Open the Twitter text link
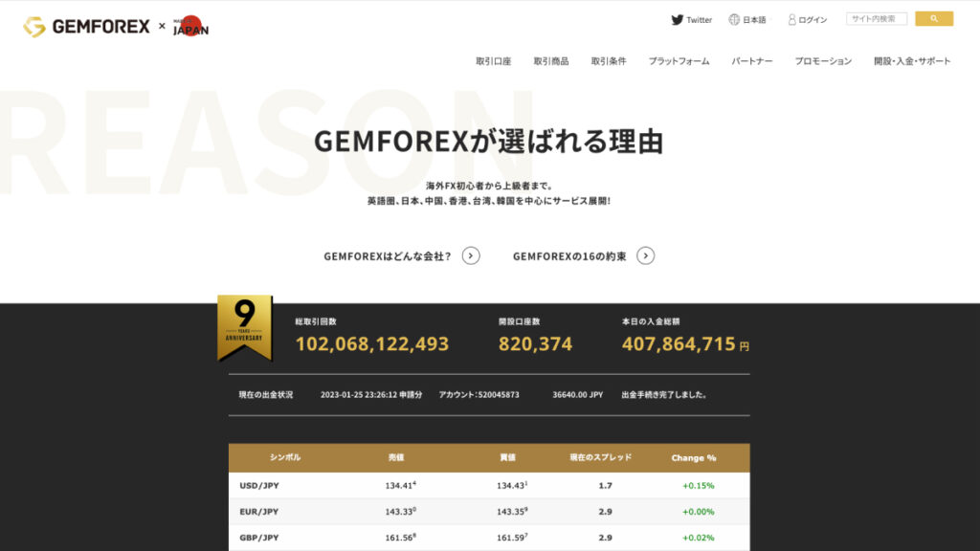The image size is (980, 551). coord(699,20)
